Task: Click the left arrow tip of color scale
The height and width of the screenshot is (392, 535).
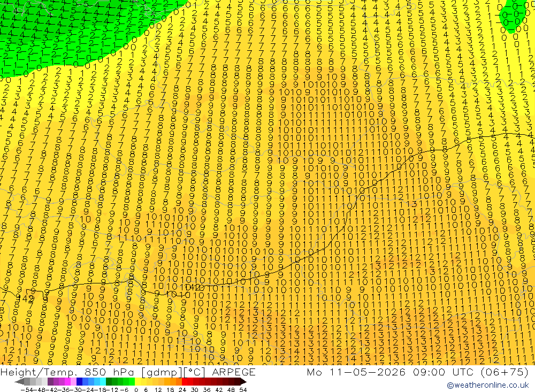Action: pyautogui.click(x=16, y=382)
